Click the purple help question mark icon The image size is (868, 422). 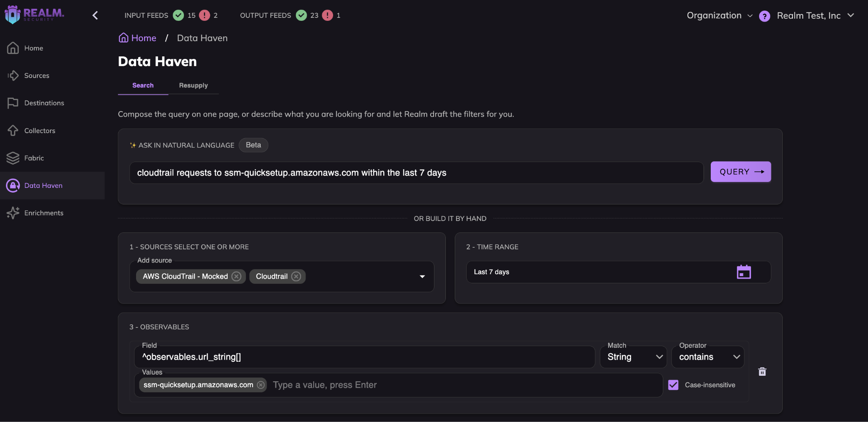(x=765, y=16)
